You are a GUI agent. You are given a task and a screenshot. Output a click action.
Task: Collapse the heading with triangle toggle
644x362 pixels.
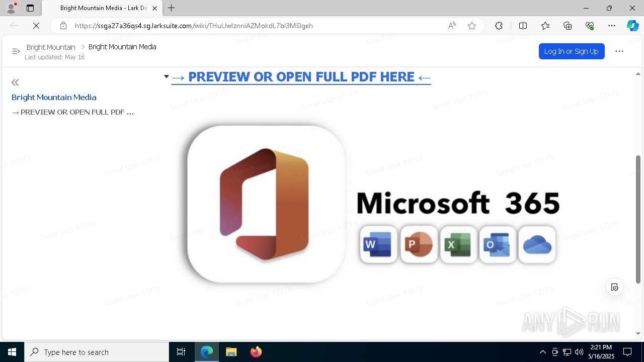(167, 76)
